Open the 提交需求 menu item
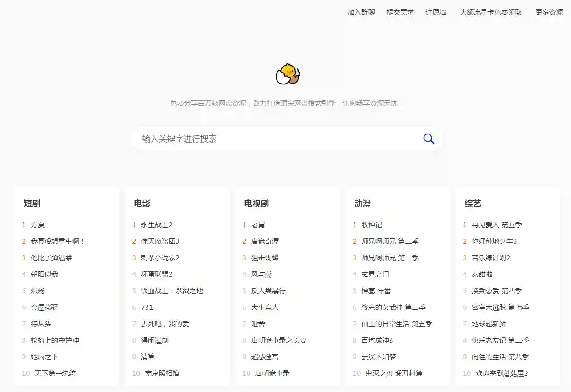Viewport: 571px width, 392px height. pyautogui.click(x=400, y=12)
